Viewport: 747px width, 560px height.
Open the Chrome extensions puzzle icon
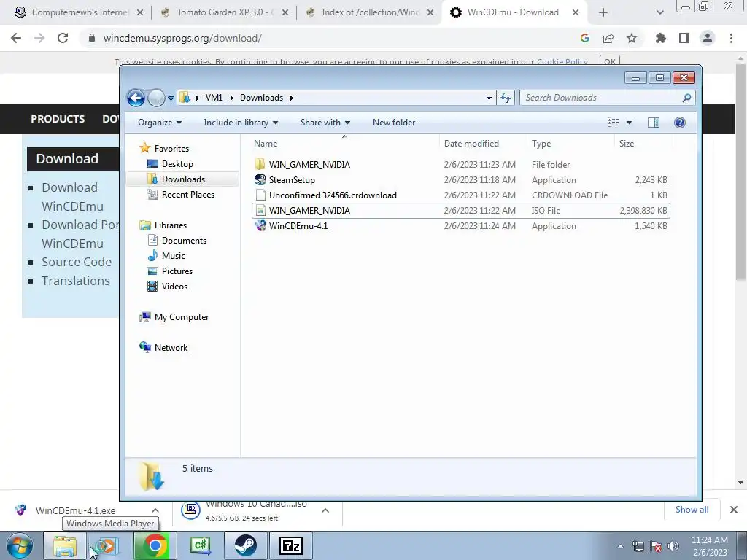(660, 38)
